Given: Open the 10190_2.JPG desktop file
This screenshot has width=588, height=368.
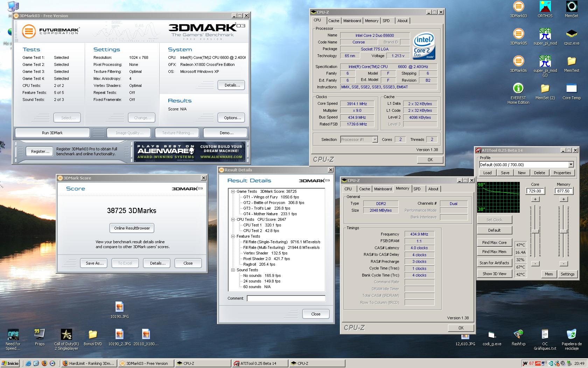Looking at the screenshot, I should [x=119, y=338].
